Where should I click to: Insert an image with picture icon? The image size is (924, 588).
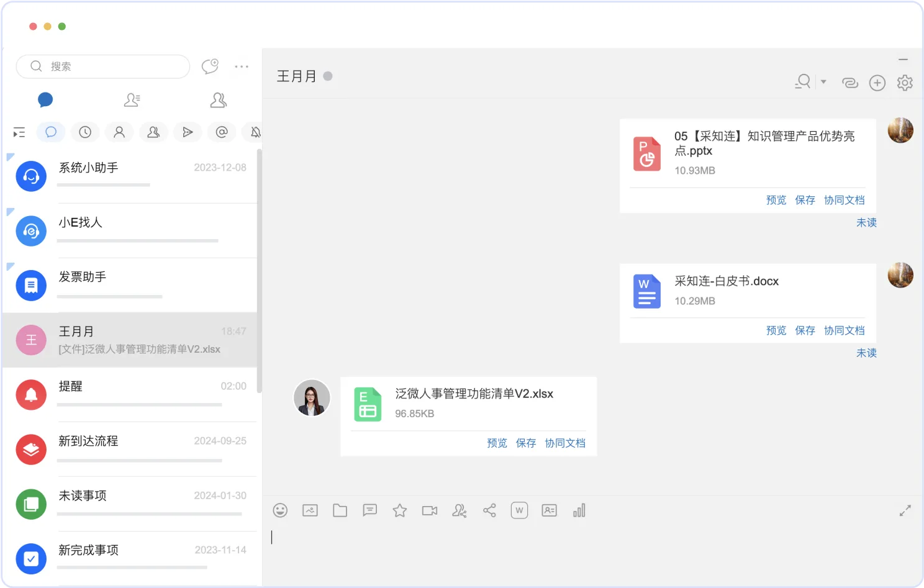(x=310, y=510)
